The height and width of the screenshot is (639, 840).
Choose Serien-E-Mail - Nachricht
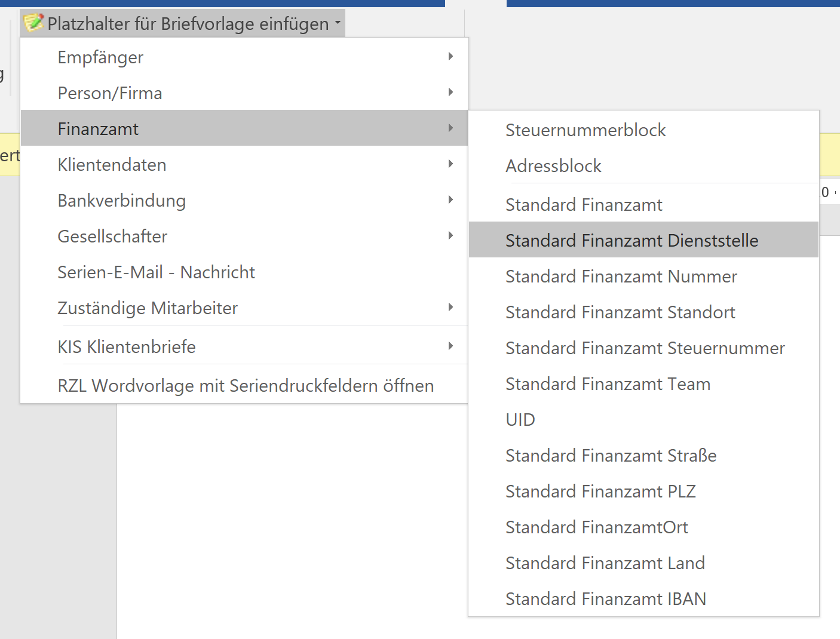point(156,272)
